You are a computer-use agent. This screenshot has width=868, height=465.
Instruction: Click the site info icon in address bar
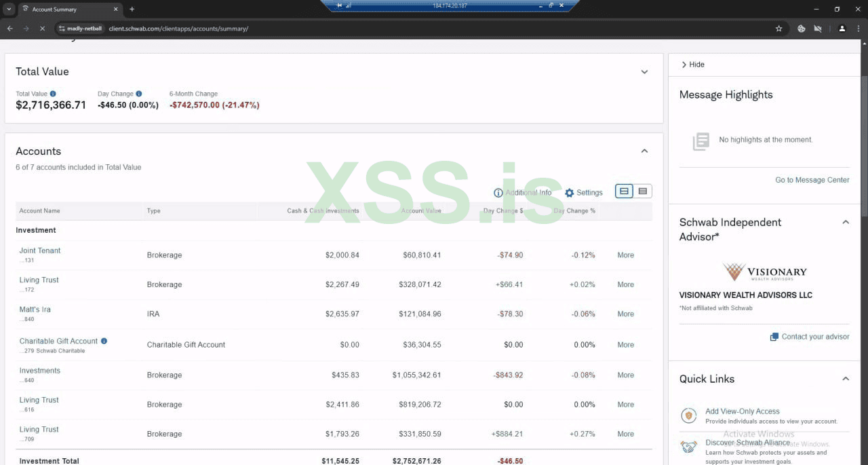[62, 29]
